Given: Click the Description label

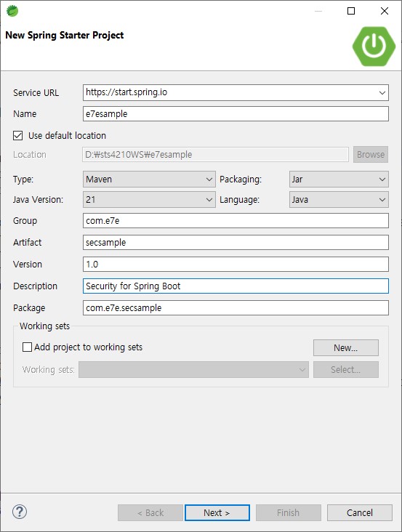Looking at the screenshot, I should pos(36,286).
